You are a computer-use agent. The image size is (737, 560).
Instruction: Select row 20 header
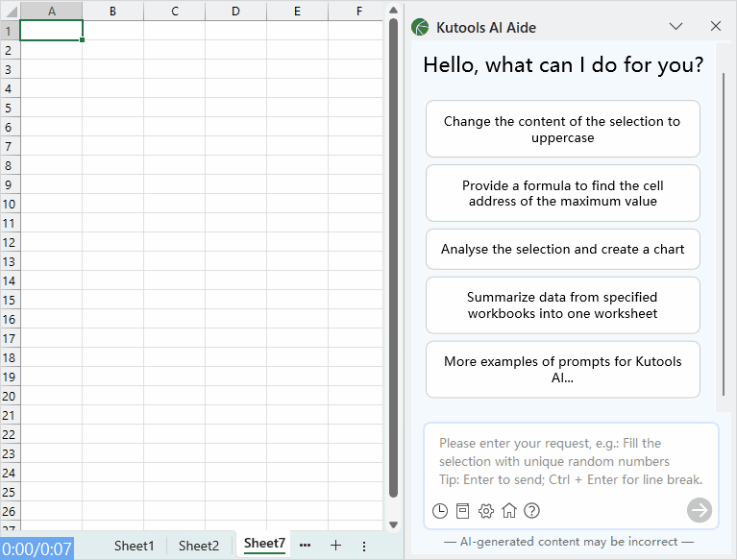[x=10, y=396]
